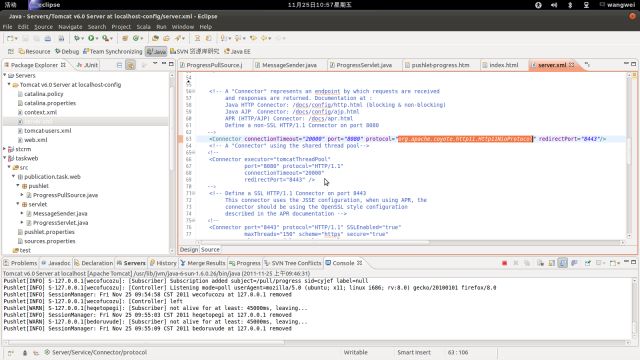Click the Pin Console icon
This screenshot has height=360, width=640.
(587, 263)
